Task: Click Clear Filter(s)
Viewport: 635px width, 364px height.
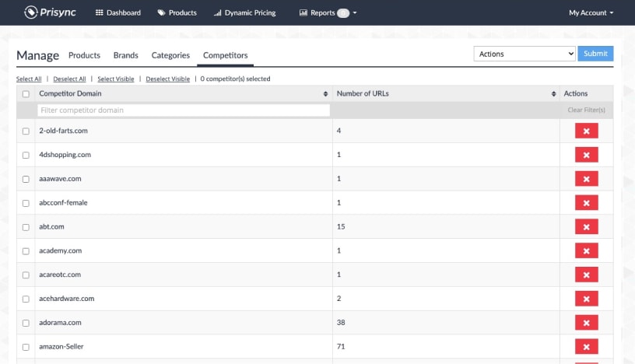Action: pyautogui.click(x=586, y=110)
